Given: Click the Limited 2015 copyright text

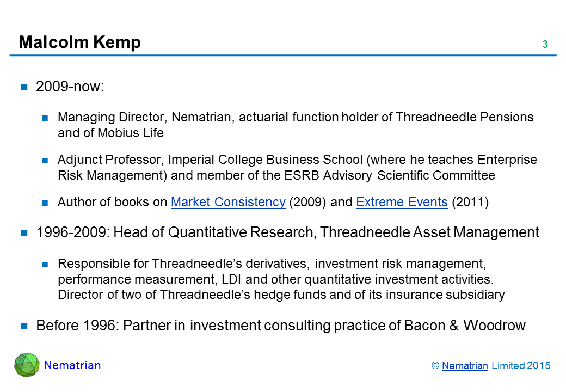Looking at the screenshot, I should pos(521,366).
